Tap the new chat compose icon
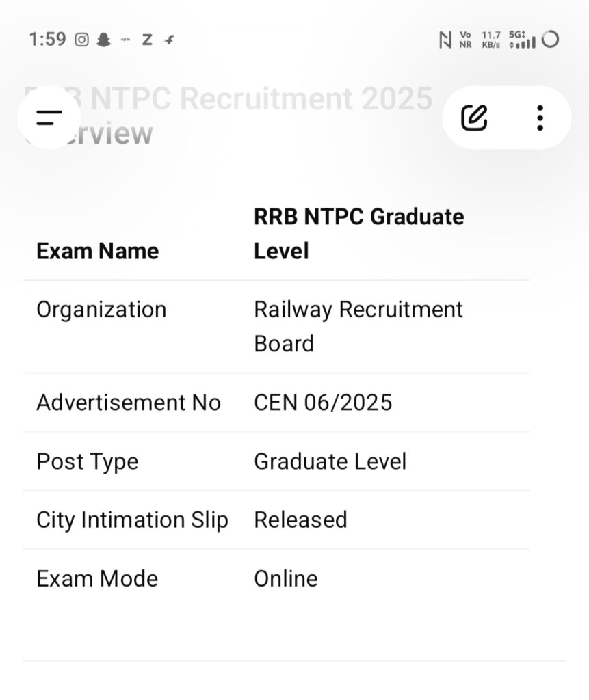Image resolution: width=589 pixels, height=700 pixels. (474, 118)
